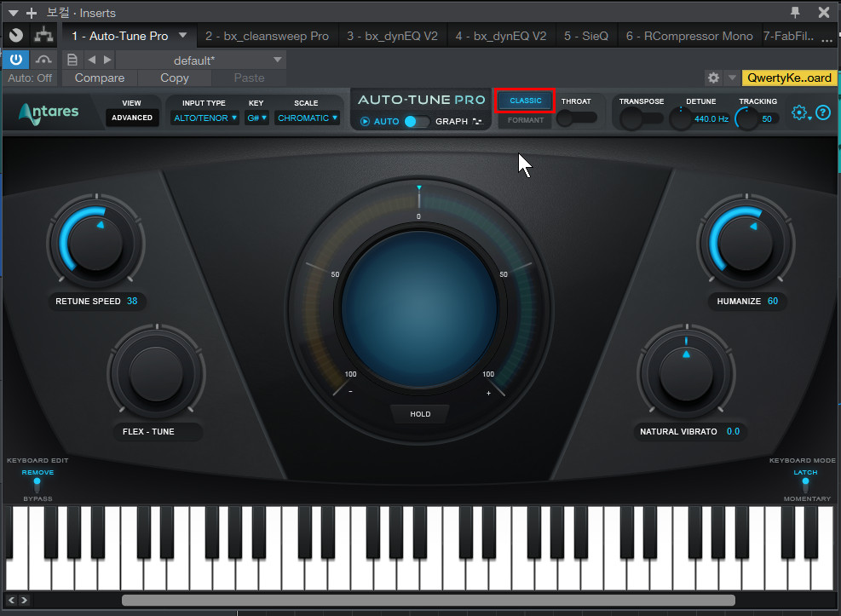
Task: Click the NATURAL VIBRATO knob
Action: [686, 373]
